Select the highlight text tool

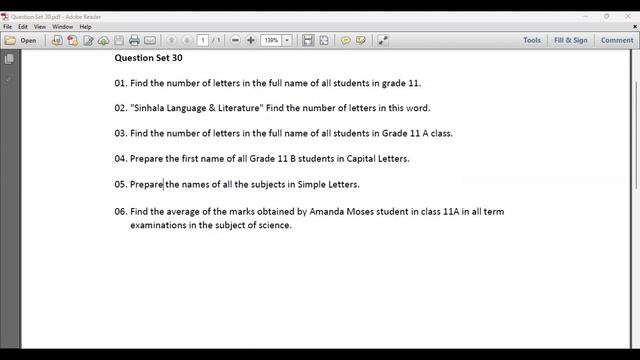(361, 40)
